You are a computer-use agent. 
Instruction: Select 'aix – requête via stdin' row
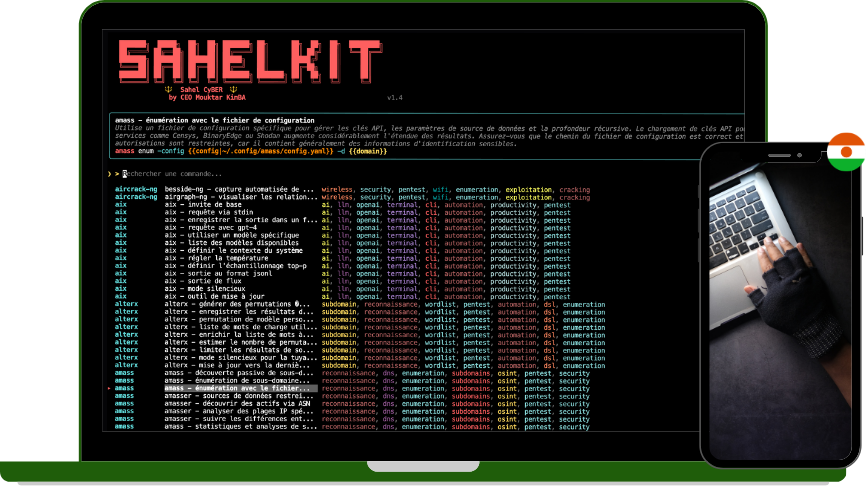point(342,212)
